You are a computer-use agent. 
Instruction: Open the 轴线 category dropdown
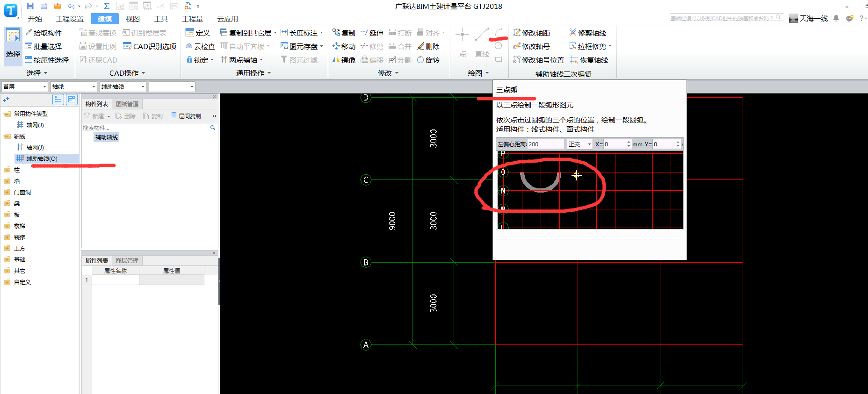pos(73,86)
